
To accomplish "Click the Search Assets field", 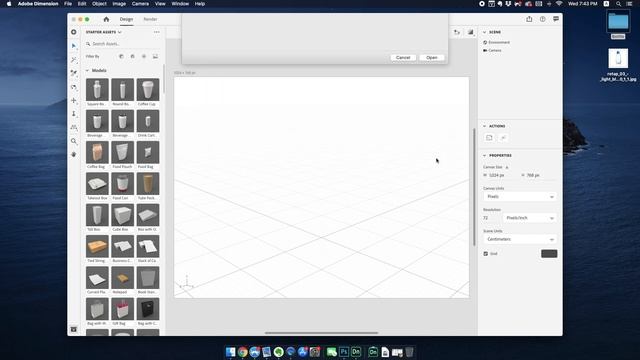I will click(122, 44).
